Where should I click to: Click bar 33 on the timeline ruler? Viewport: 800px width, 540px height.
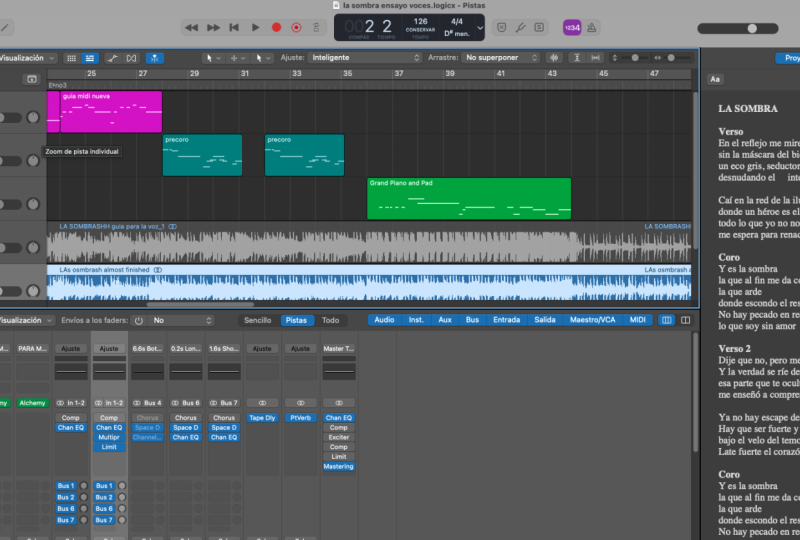click(296, 73)
